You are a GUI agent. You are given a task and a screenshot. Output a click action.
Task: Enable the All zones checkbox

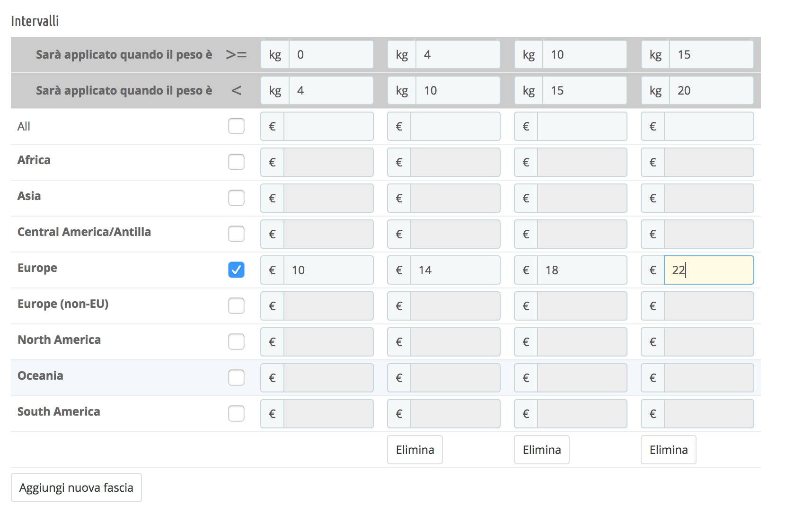(236, 126)
